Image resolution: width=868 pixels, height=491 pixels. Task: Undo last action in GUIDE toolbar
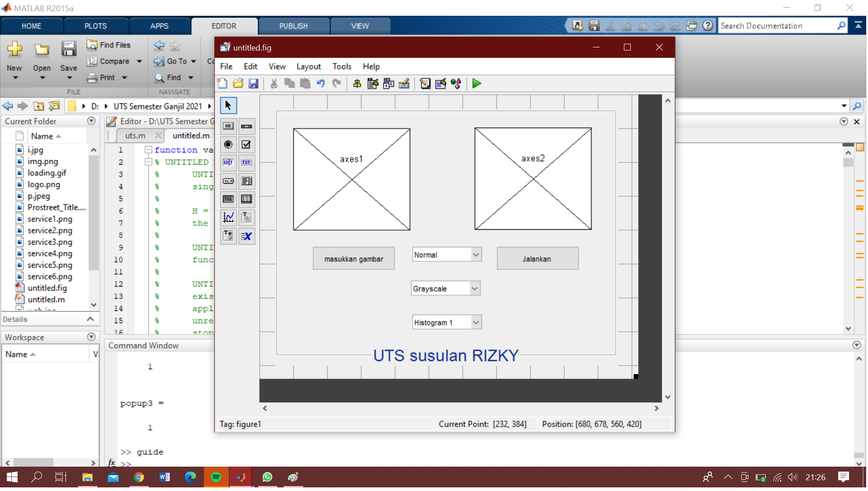coord(321,83)
